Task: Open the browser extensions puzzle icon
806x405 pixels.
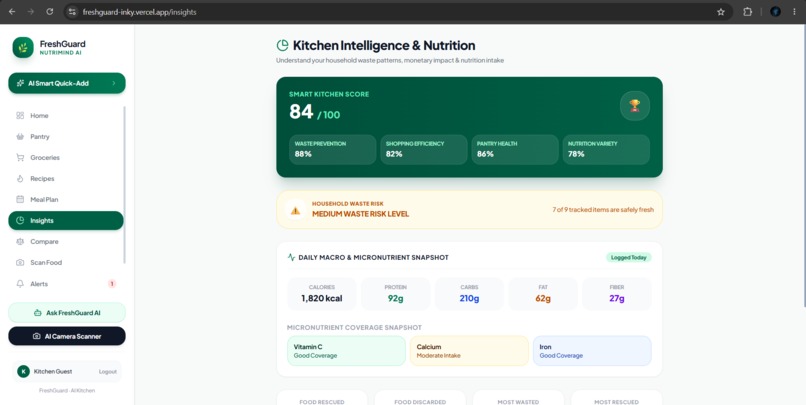Action: [x=747, y=12]
